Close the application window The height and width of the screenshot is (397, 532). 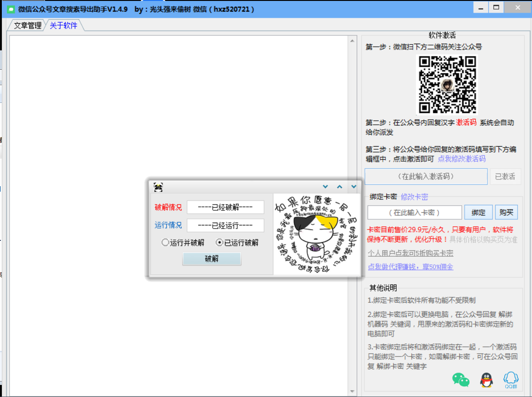coord(517,8)
